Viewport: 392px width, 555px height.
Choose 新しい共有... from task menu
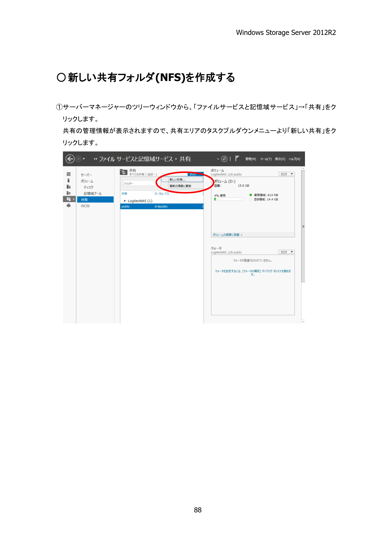[x=182, y=180]
